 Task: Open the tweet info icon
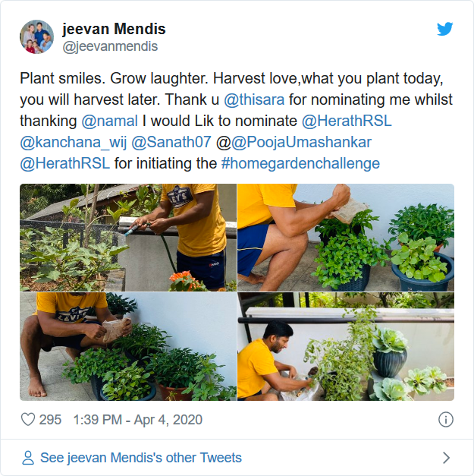446,420
